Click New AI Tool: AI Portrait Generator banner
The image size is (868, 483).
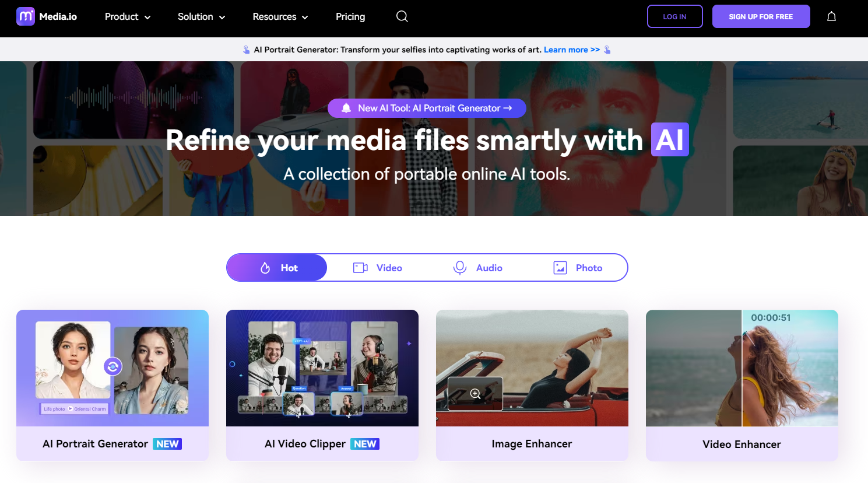pyautogui.click(x=427, y=108)
